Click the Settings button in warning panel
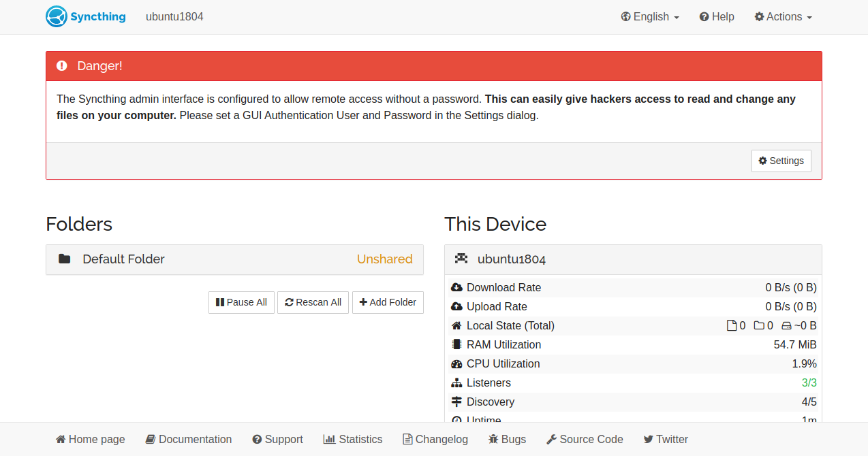The width and height of the screenshot is (868, 456). 781,161
